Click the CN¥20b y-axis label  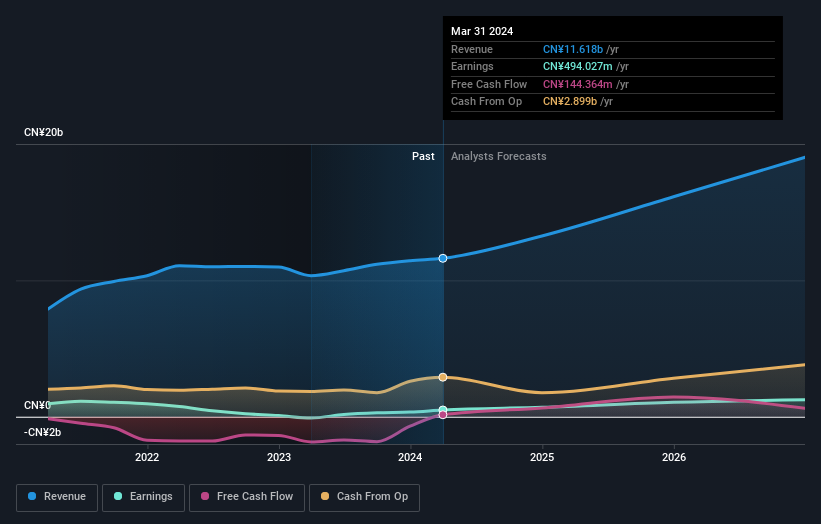click(43, 132)
